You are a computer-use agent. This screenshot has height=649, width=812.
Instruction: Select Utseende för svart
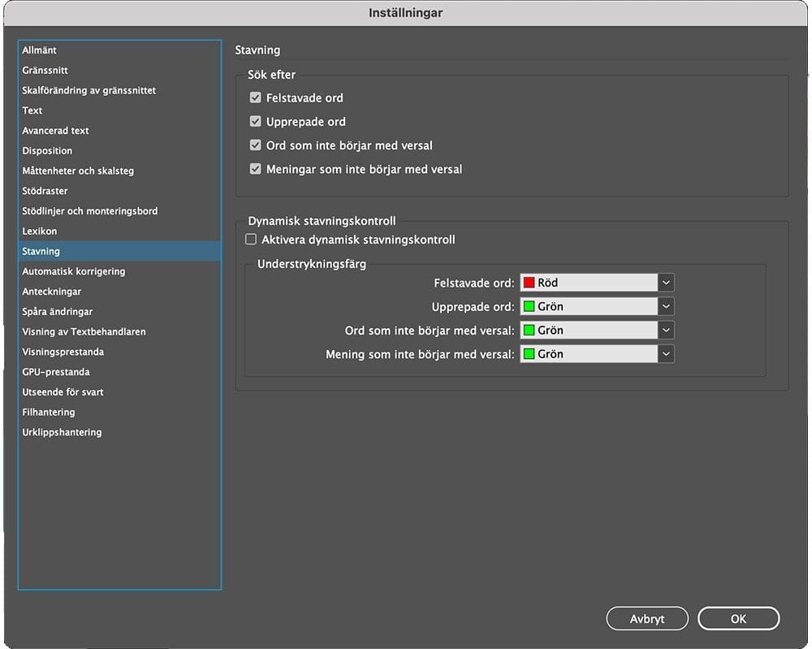119,392
